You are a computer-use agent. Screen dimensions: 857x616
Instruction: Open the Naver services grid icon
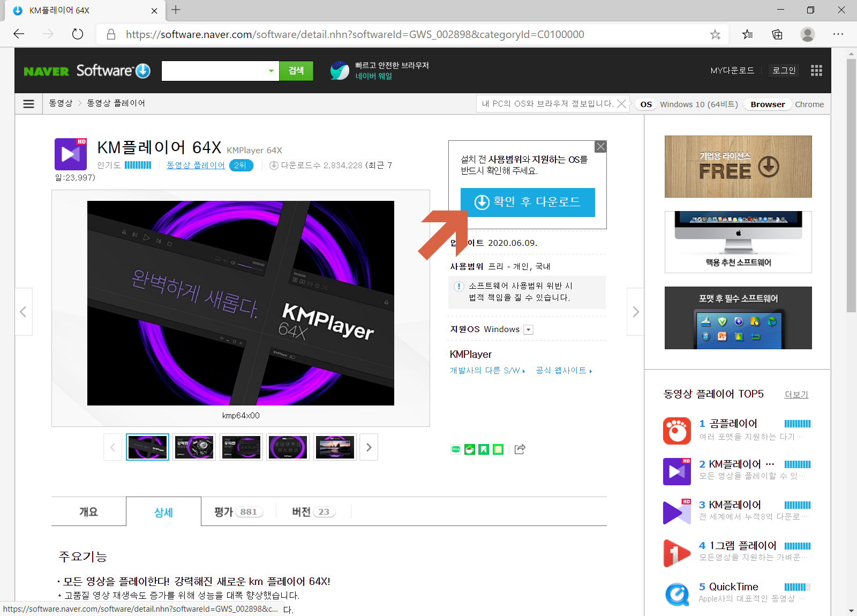[x=816, y=71]
